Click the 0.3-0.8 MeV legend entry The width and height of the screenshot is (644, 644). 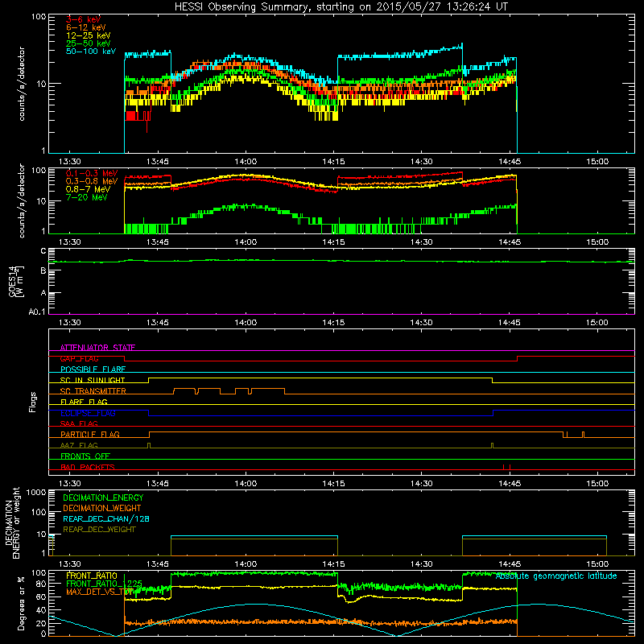(x=92, y=181)
